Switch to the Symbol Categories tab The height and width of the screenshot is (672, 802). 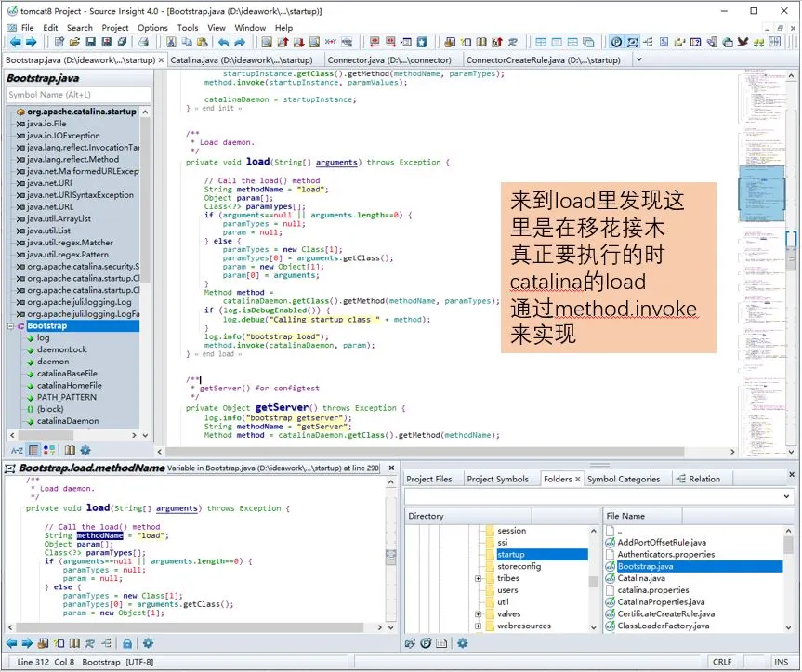(624, 480)
